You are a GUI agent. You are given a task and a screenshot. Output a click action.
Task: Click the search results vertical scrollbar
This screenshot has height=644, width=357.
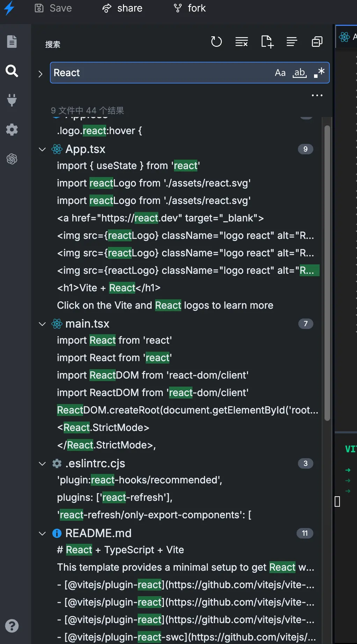point(327,273)
